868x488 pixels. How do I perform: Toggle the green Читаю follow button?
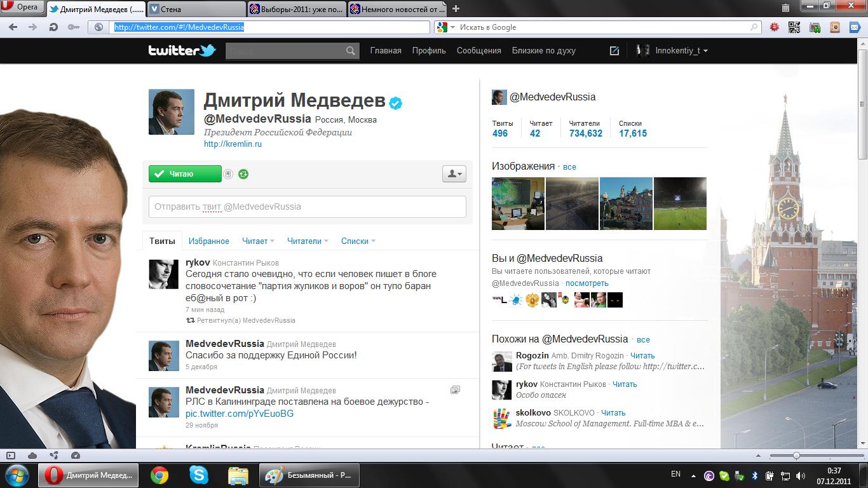click(x=185, y=174)
